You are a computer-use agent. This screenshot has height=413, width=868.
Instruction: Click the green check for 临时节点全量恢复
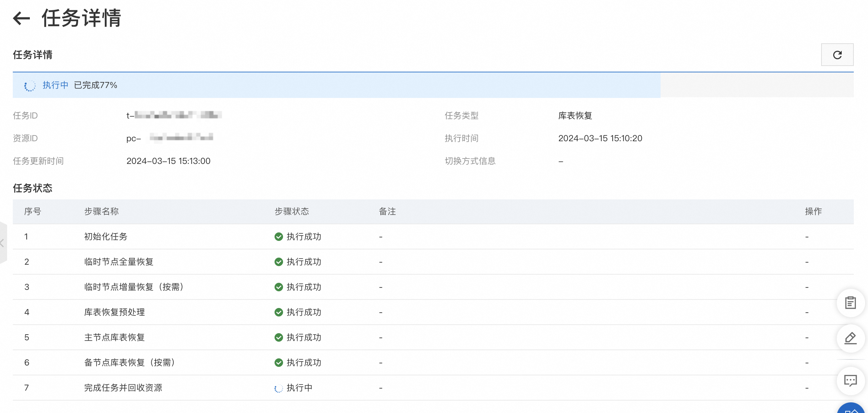(278, 262)
